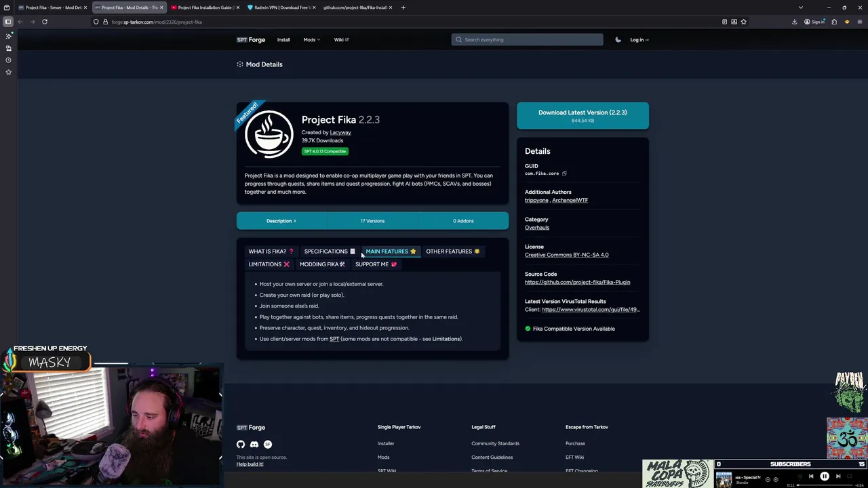Click the SPT Forge logo in header

(251, 40)
